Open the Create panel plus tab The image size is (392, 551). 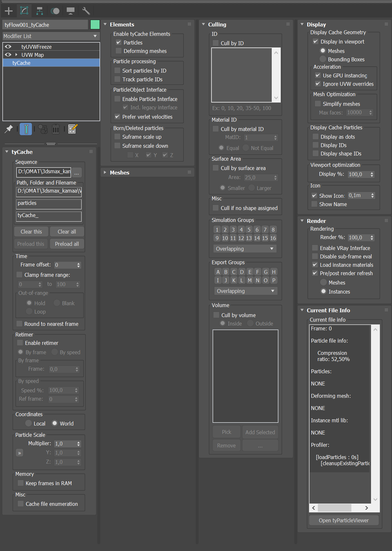(x=9, y=11)
